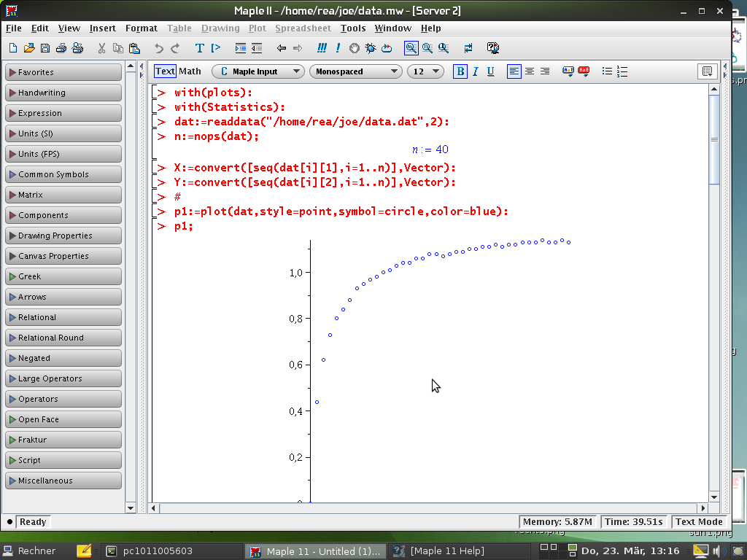Expand the Favorites palette
747x560 pixels.
pyautogui.click(x=63, y=72)
